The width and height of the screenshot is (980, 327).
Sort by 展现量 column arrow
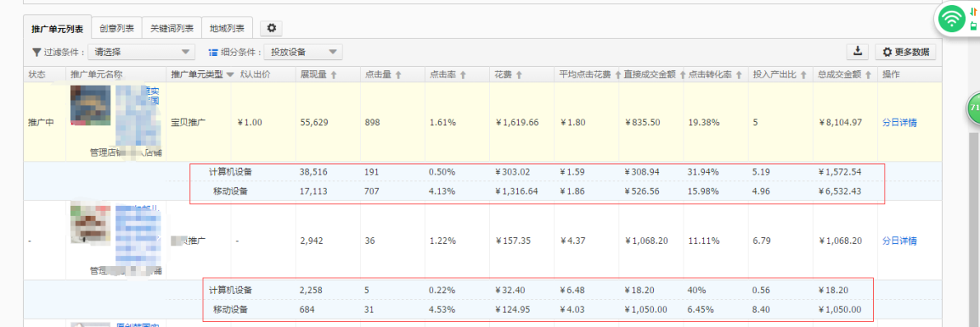click(x=334, y=74)
